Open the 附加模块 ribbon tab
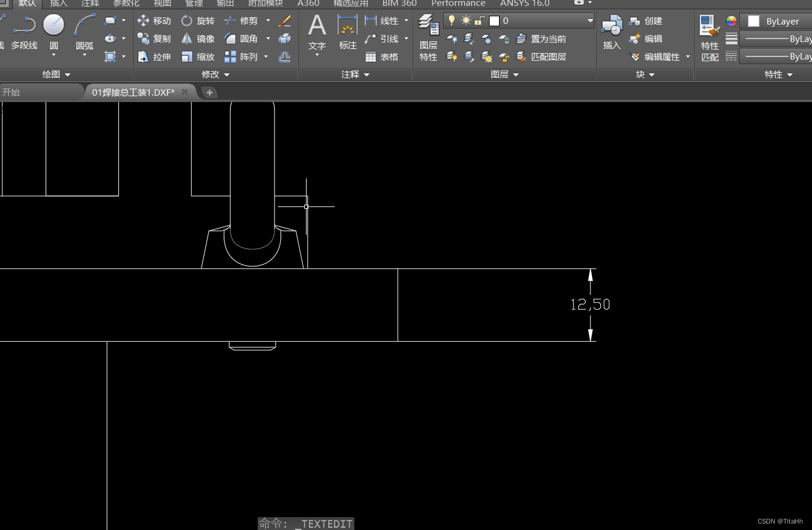 (x=266, y=3)
